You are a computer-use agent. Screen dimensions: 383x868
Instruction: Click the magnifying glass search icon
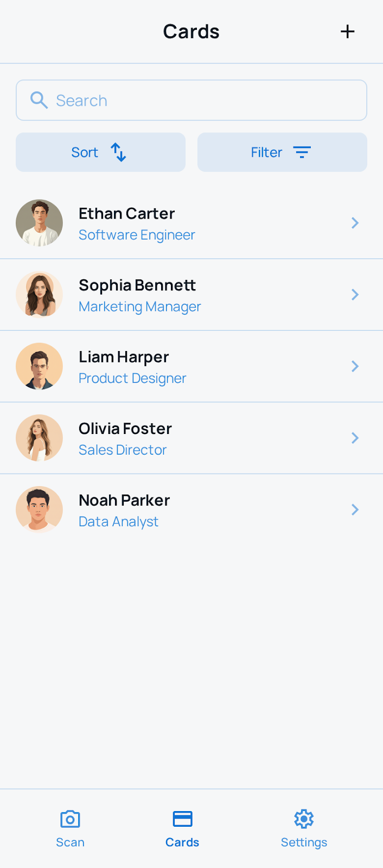[x=39, y=100]
